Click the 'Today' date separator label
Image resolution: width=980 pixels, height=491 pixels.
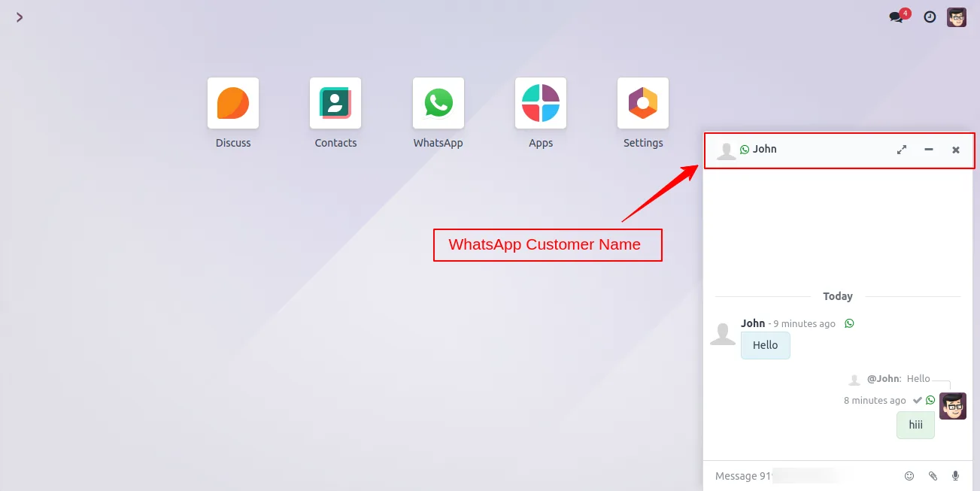(838, 296)
